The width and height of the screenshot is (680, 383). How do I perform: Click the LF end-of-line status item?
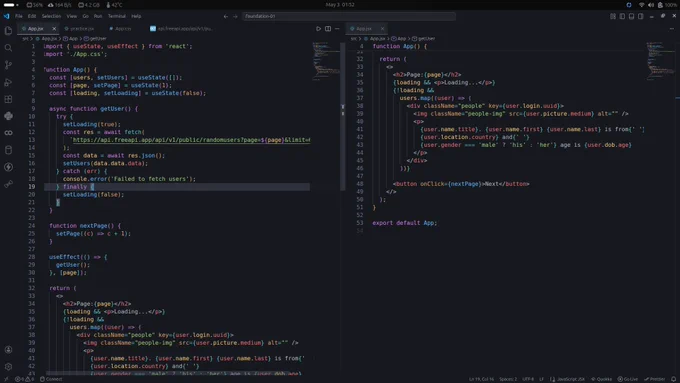click(541, 379)
